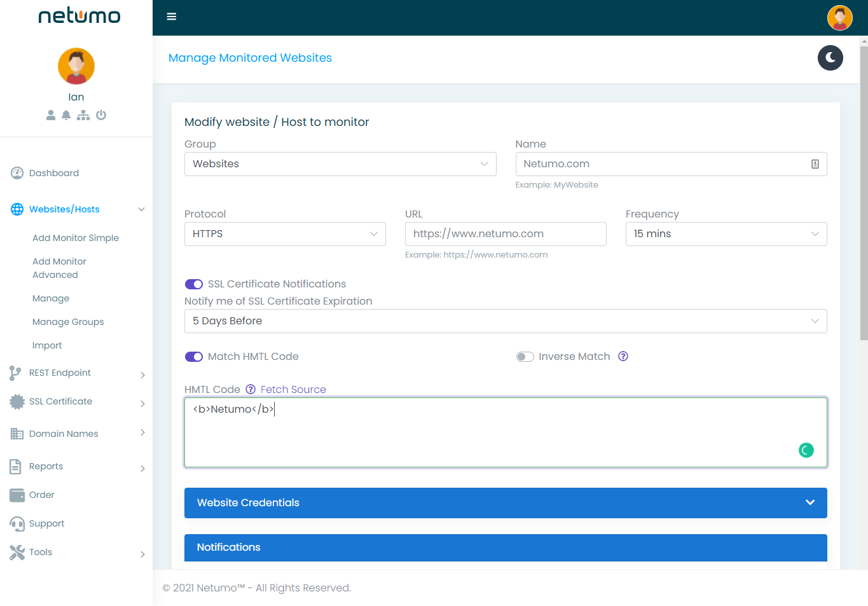Open the Group dropdown showing Websites
The height and width of the screenshot is (606, 868).
point(340,164)
